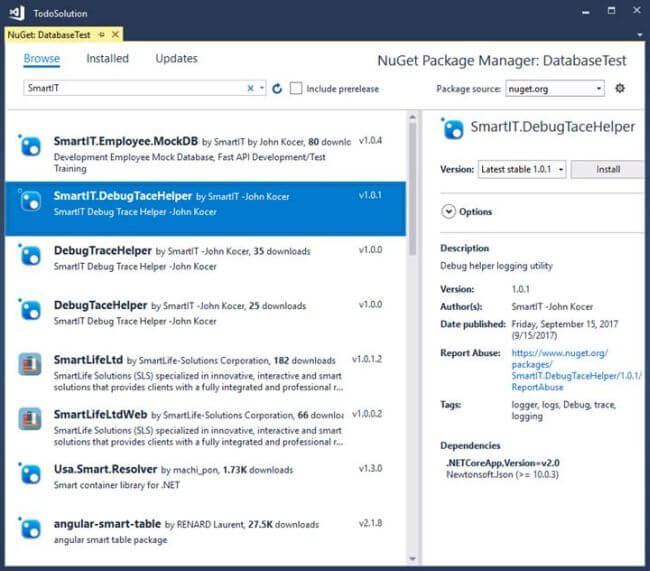Screen dimensions: 650x571
Task: Click the package list scrollbar thumb
Action: click(412, 189)
